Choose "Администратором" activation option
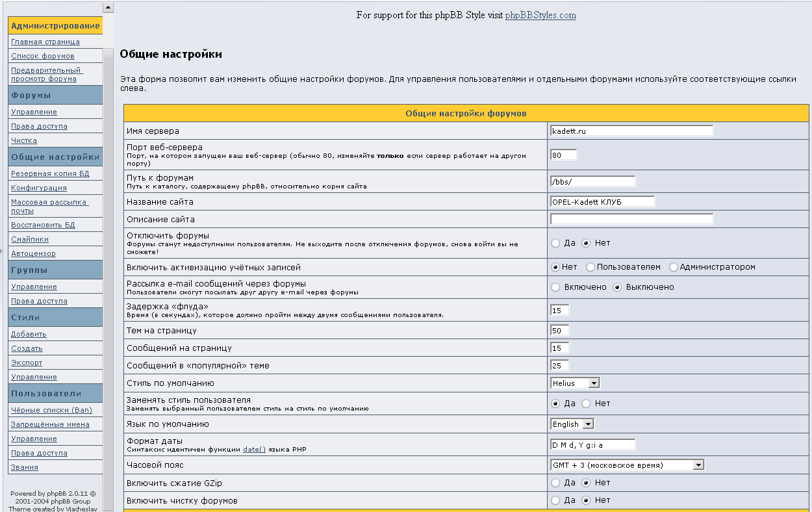The width and height of the screenshot is (812, 512). point(674,267)
